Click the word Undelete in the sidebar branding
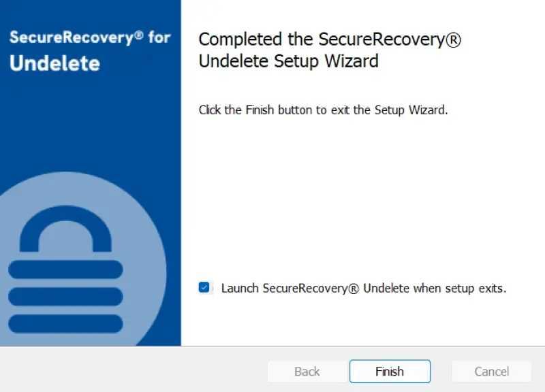The height and width of the screenshot is (392, 545). click(54, 64)
